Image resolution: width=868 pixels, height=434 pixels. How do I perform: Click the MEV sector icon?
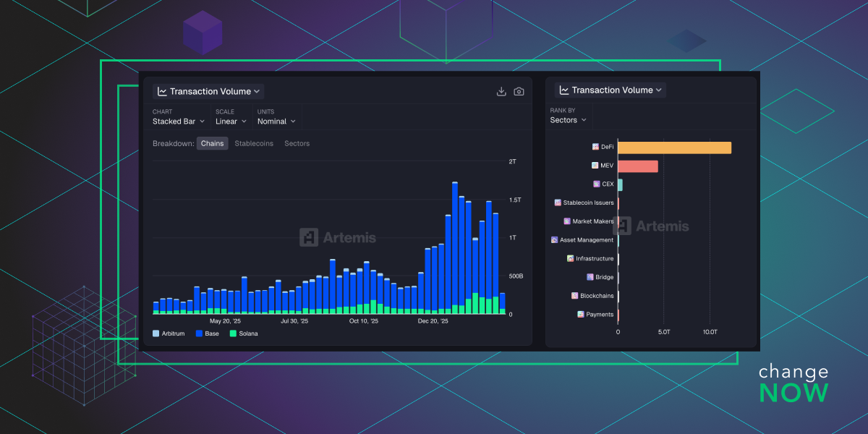pyautogui.click(x=595, y=166)
